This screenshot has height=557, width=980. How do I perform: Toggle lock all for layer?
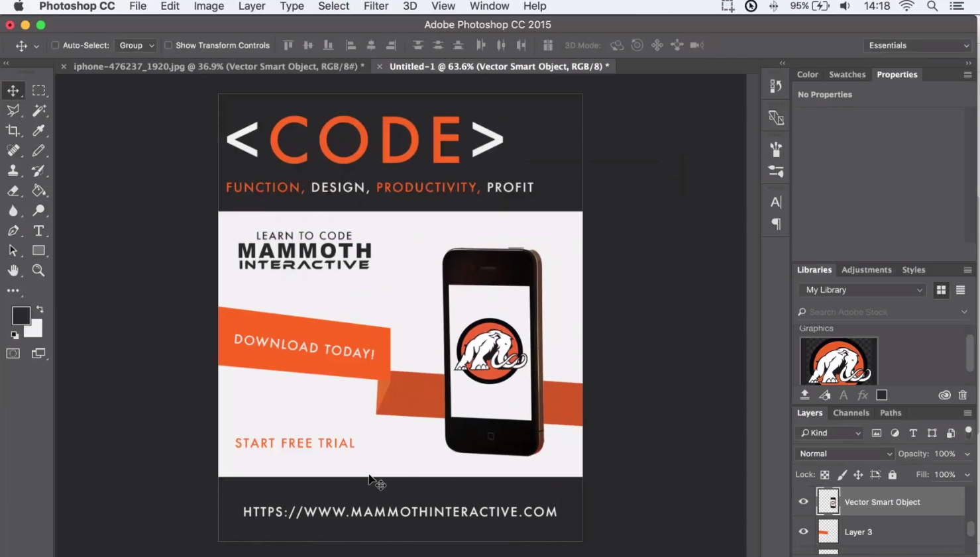click(893, 475)
